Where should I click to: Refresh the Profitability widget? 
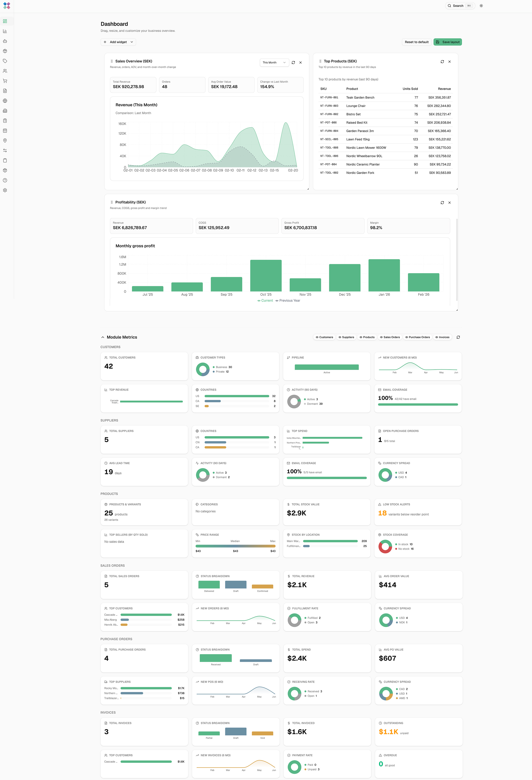pyautogui.click(x=442, y=202)
